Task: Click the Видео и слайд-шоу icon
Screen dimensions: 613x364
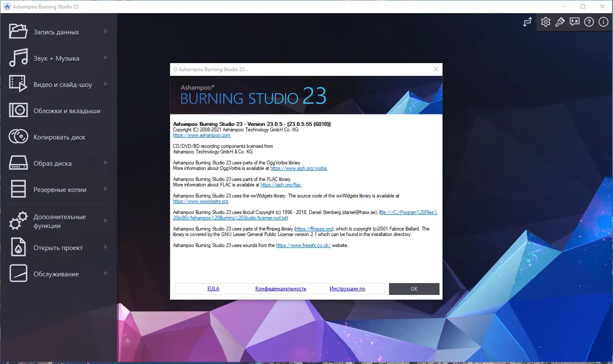Action: [18, 84]
